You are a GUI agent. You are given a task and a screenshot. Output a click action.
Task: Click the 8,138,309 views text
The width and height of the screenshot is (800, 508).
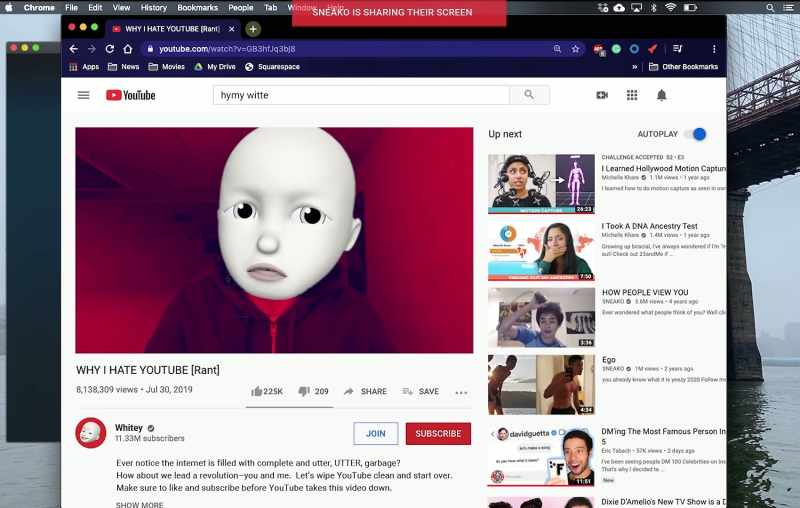point(107,390)
